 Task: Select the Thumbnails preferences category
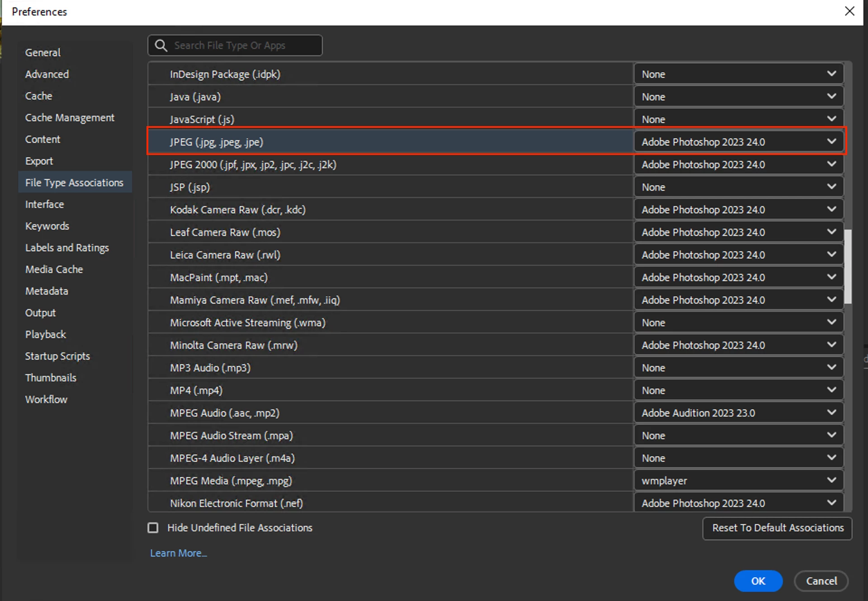click(51, 378)
